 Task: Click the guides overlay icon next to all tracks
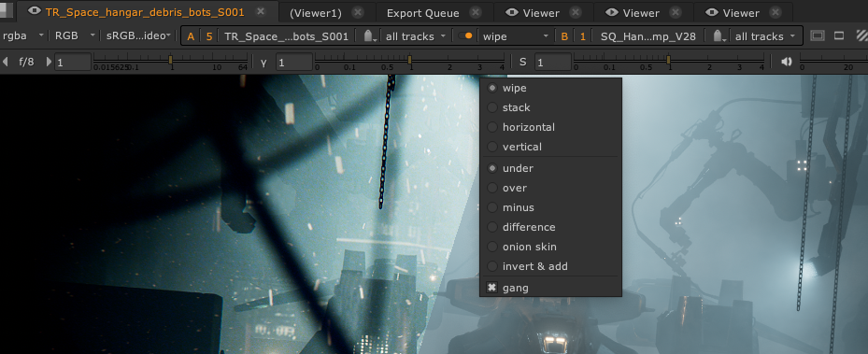(x=817, y=35)
